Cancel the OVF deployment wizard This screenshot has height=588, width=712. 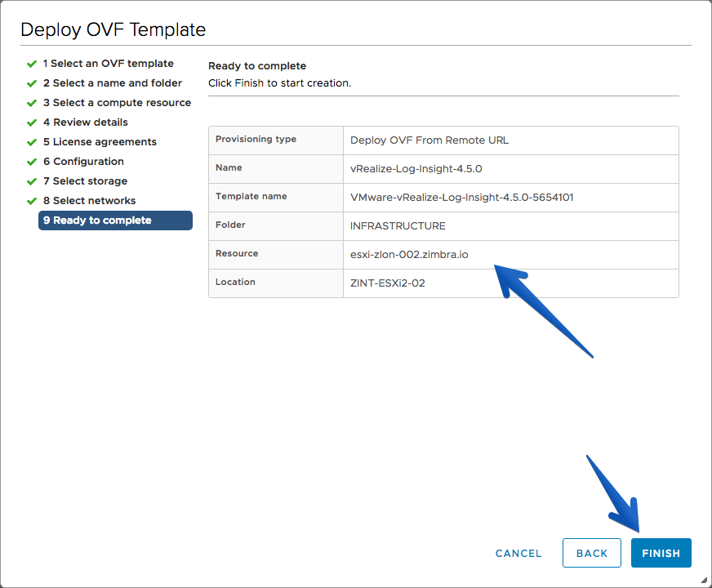518,553
